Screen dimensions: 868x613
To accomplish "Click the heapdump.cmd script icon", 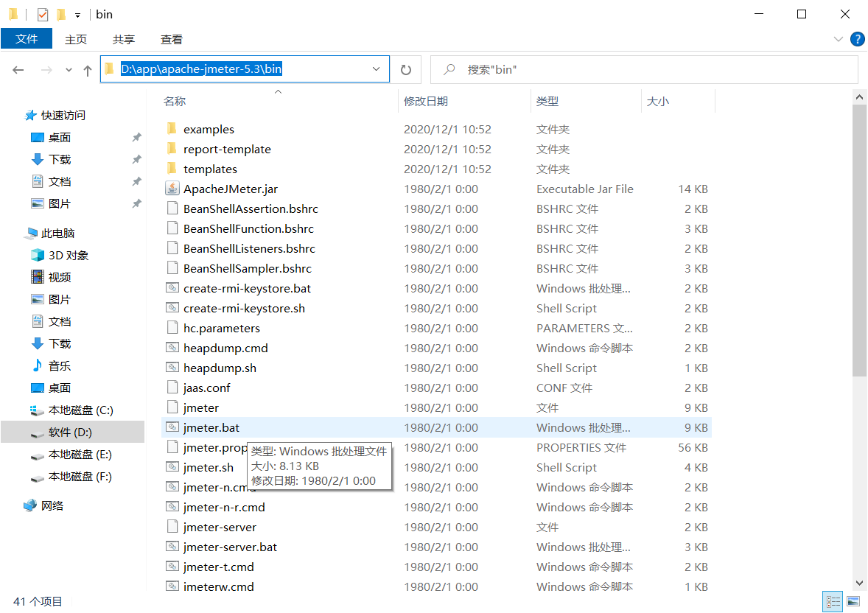I will pyautogui.click(x=172, y=348).
